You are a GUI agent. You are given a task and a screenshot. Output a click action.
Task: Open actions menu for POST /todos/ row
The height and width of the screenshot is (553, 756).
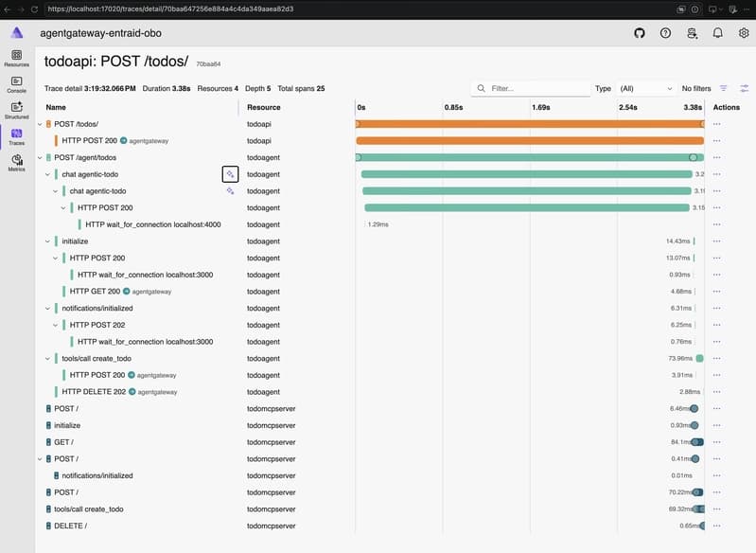(717, 124)
